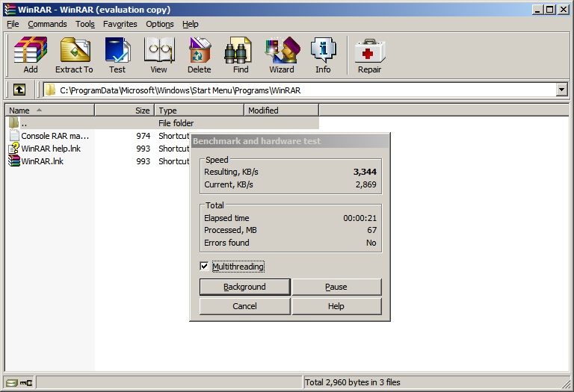Click the Delete toolbar icon
Viewport: 574px width, 392px height.
pos(200,50)
